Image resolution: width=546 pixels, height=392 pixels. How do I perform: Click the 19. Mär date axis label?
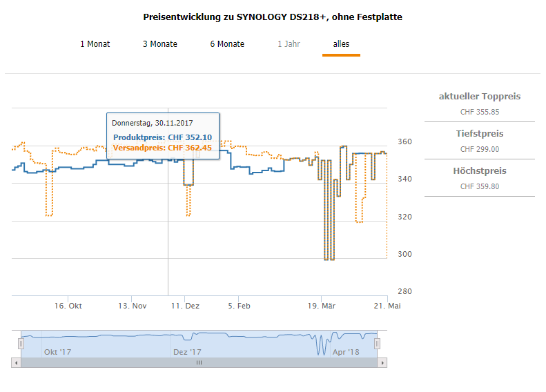coord(322,306)
